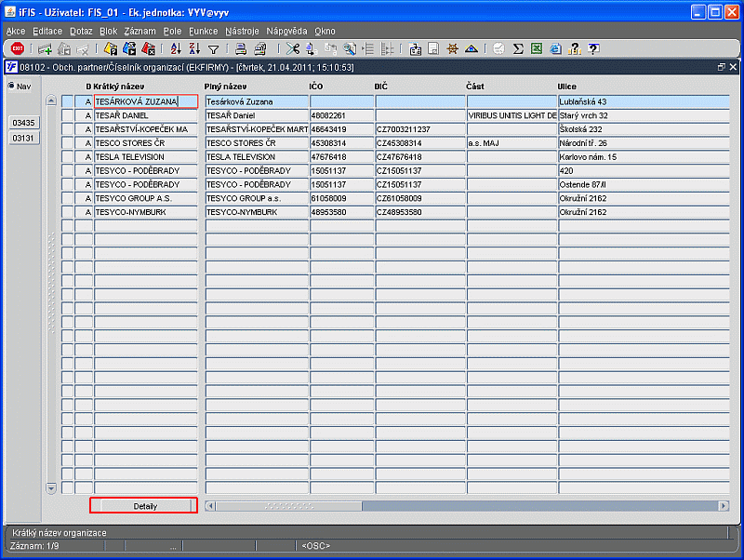Screen dimensions: 744x560
Task: Tick the checkbox for TESÁRKOVÁ ZUZANA row
Action: pyautogui.click(x=67, y=101)
